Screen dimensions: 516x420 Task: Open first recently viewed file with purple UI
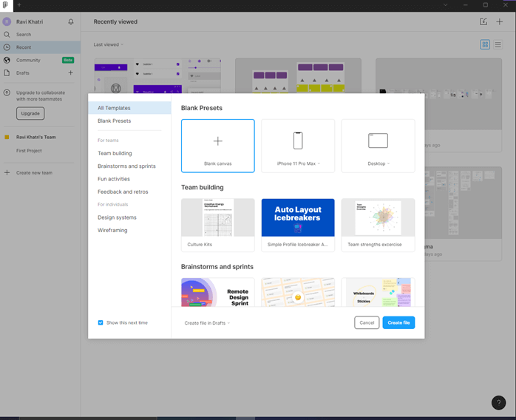pos(157,76)
